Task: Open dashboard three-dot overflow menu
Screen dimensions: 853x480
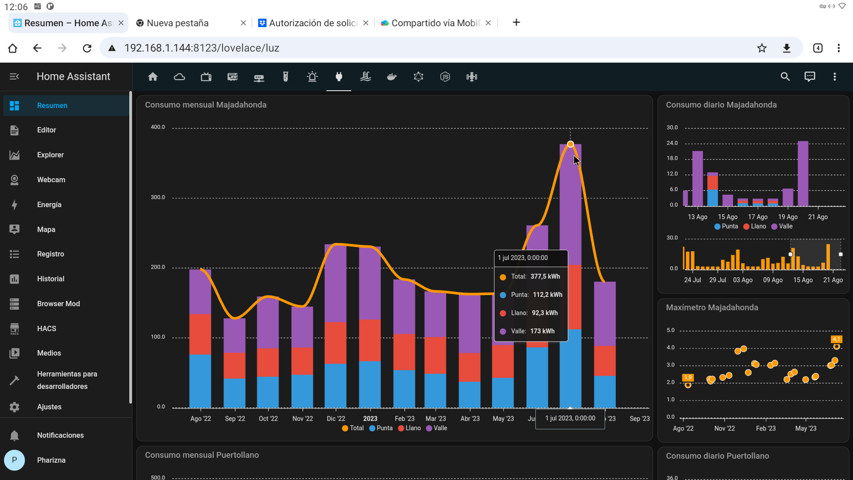Action: (x=835, y=77)
